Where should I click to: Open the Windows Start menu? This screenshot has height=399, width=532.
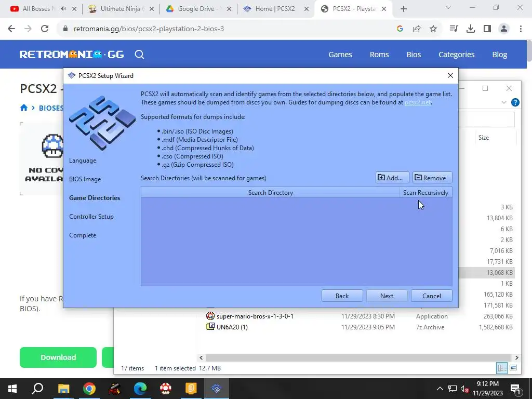pos(12,389)
